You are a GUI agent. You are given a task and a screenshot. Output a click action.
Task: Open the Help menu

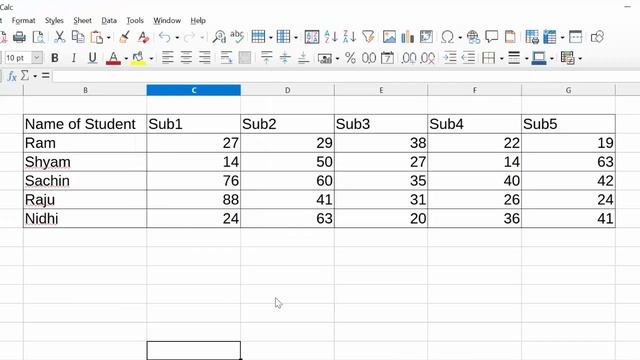[198, 20]
